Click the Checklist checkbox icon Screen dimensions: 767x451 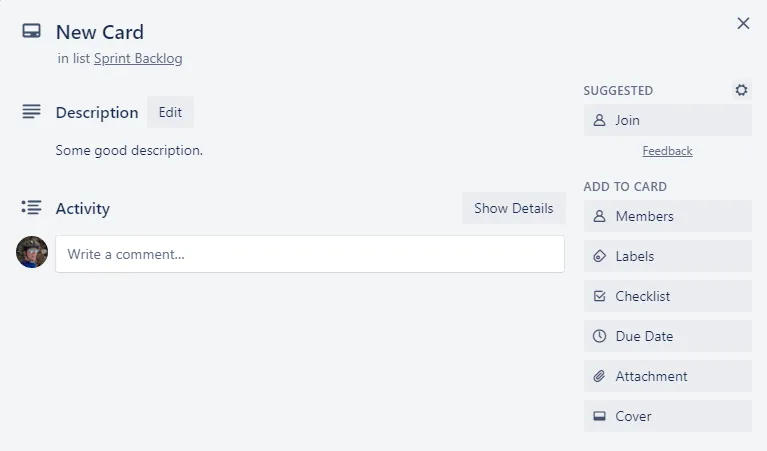pyautogui.click(x=600, y=296)
